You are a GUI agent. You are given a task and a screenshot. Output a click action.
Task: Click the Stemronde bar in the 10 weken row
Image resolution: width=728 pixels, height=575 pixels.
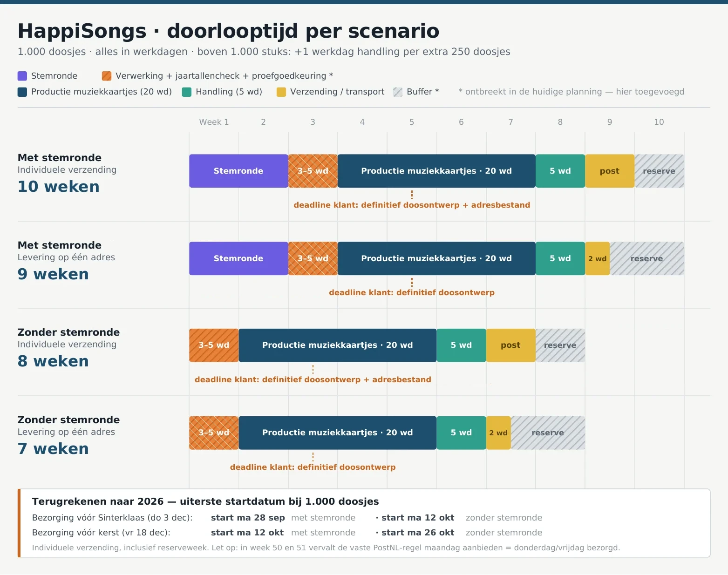tap(238, 171)
